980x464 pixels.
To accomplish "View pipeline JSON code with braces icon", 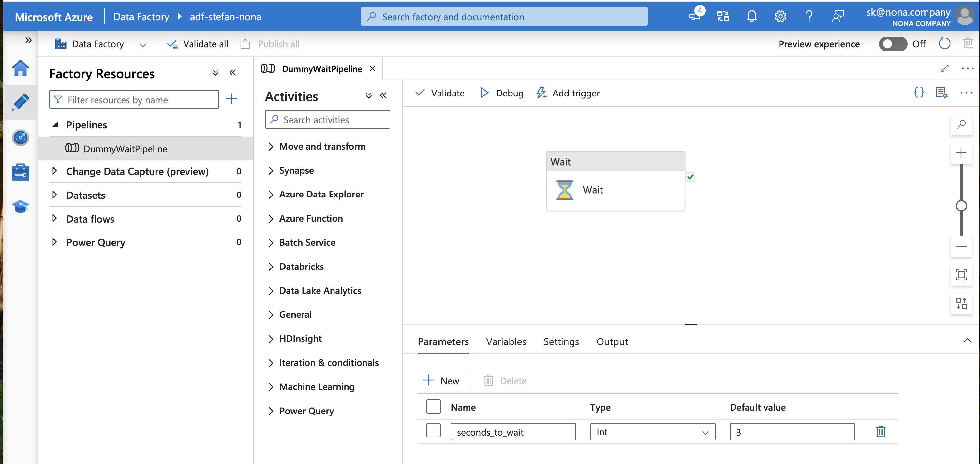I will click(x=919, y=93).
